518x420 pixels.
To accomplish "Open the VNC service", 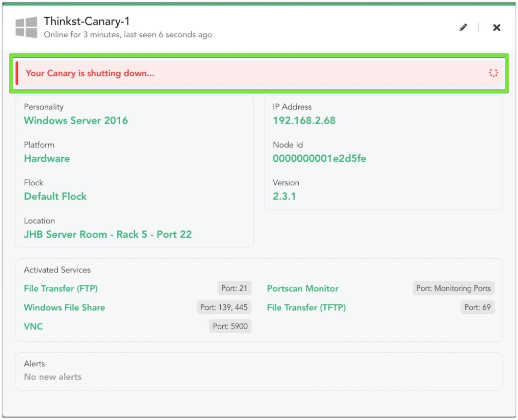I will [33, 327].
